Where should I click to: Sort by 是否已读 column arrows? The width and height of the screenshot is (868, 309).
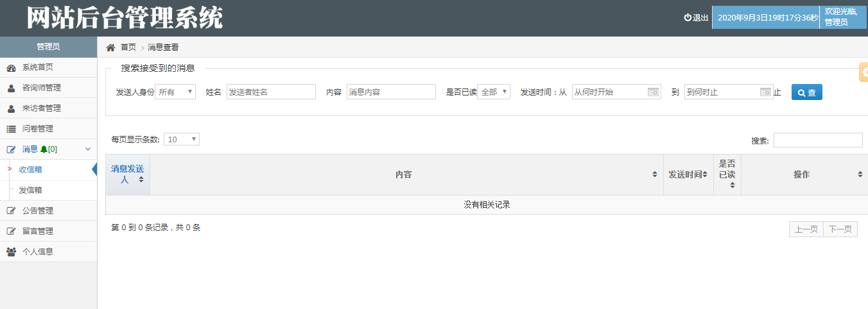(x=733, y=185)
